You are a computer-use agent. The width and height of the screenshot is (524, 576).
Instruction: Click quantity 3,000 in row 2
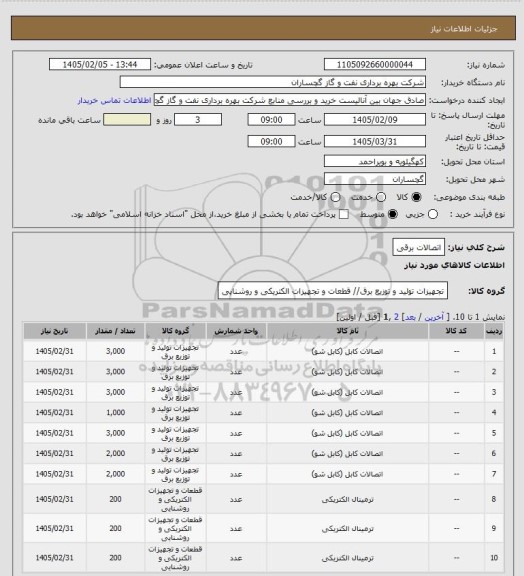coord(115,372)
